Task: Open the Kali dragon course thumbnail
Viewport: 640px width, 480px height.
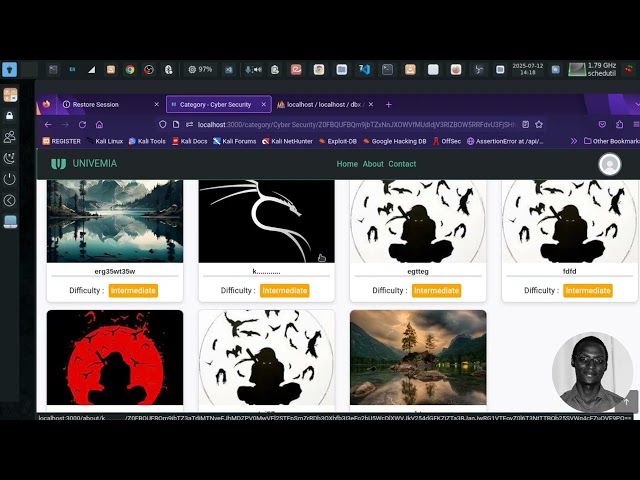Action: 267,221
